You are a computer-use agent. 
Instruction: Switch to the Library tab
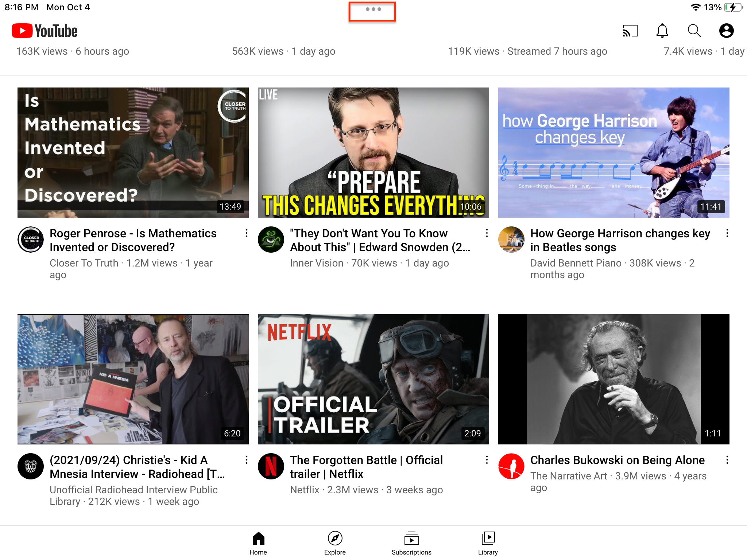pos(488,543)
